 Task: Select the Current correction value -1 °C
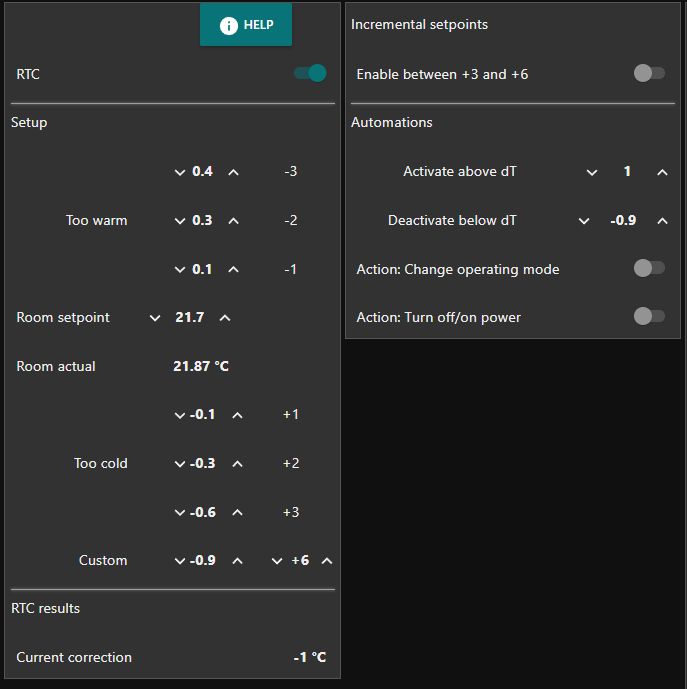click(x=310, y=657)
